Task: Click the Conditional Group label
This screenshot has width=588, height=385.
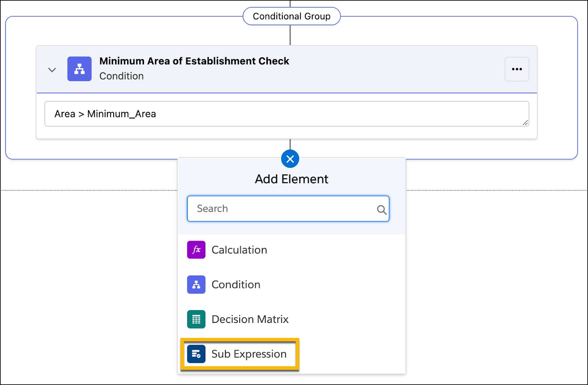Action: (x=291, y=16)
